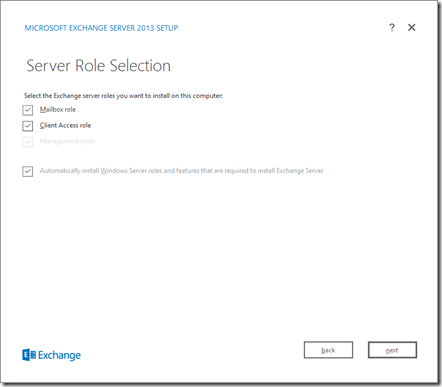Click the Client Access role label
The image size is (442, 387).
(65, 125)
